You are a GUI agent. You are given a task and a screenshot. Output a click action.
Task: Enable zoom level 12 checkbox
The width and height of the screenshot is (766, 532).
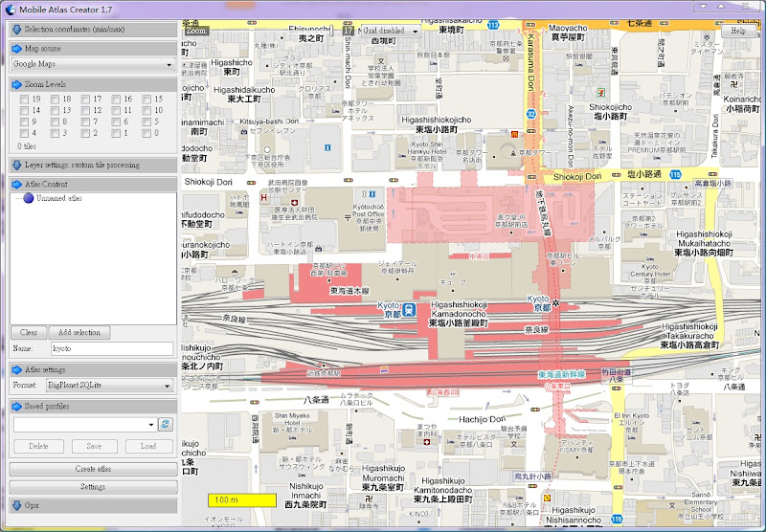tap(85, 110)
